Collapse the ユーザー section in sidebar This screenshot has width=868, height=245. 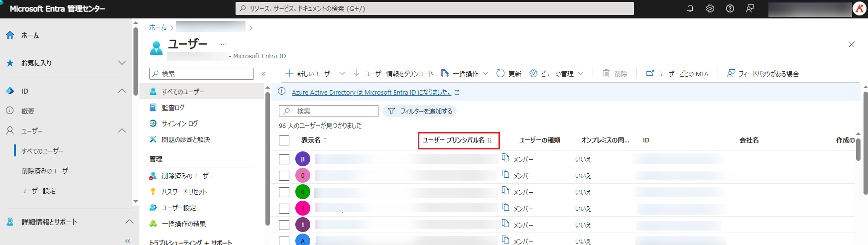[x=122, y=130]
